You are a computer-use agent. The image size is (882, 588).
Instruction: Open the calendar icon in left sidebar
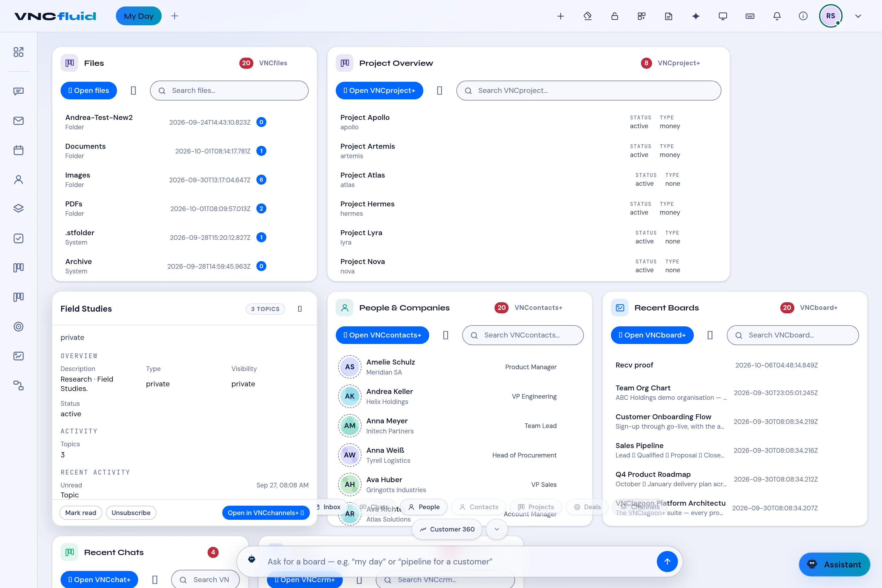18,150
